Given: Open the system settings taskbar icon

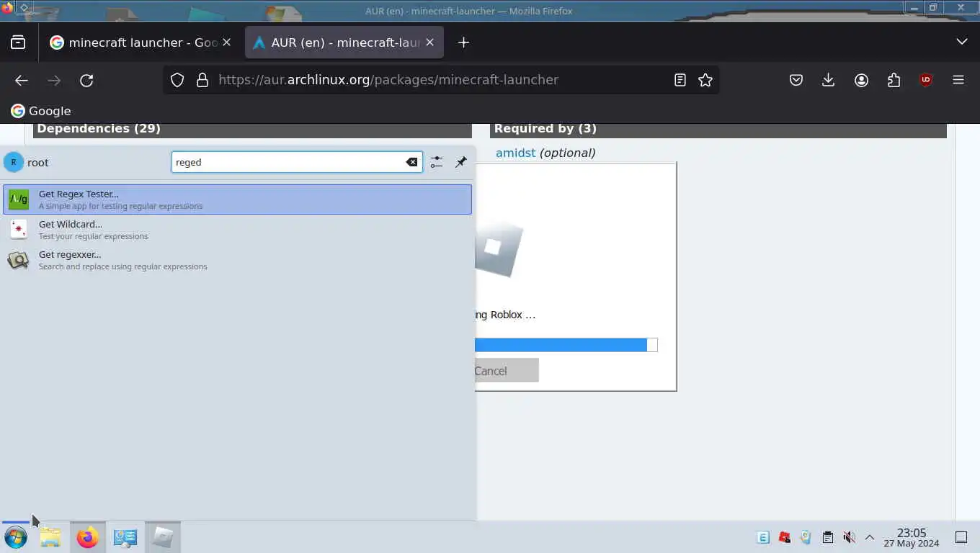Looking at the screenshot, I should click(x=125, y=537).
